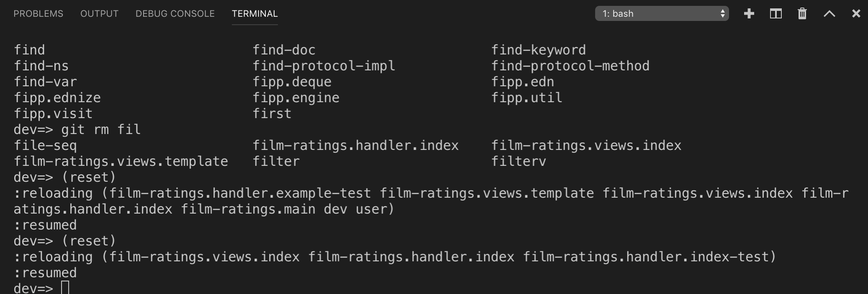Maximize panel size with chevron up
This screenshot has height=294, width=868.
coord(829,14)
